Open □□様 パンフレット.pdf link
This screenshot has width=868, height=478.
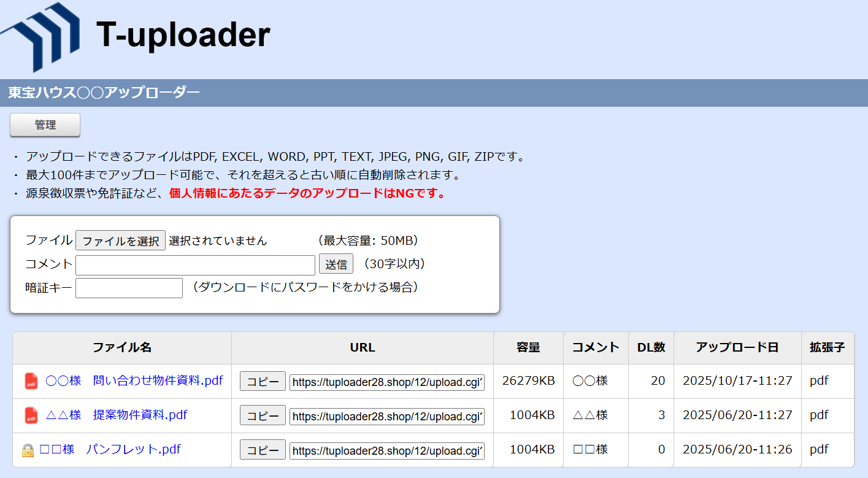coord(110,449)
